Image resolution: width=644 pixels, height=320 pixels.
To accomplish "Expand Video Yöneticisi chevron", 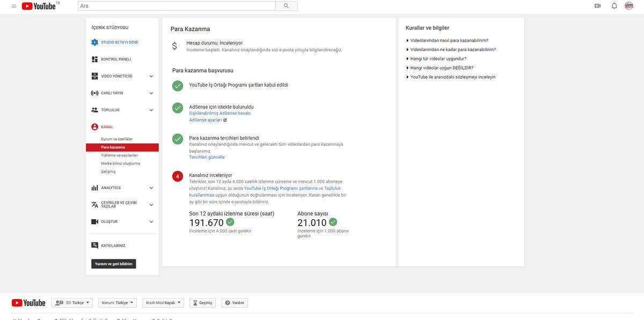I will pos(151,76).
